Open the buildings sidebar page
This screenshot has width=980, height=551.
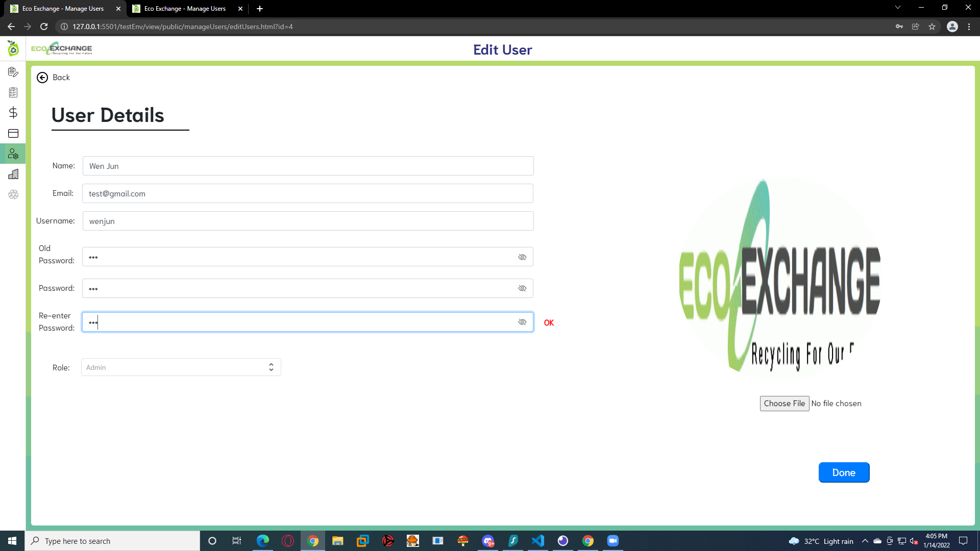(13, 174)
